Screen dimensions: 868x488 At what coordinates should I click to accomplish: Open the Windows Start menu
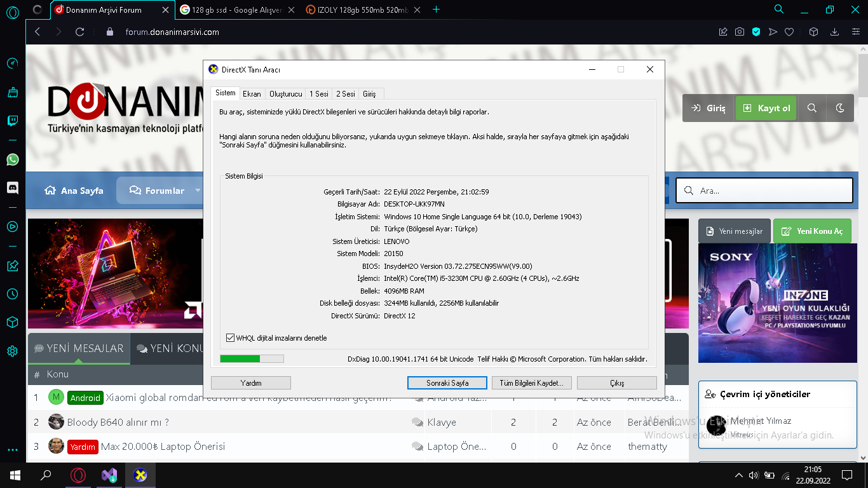tap(15, 475)
